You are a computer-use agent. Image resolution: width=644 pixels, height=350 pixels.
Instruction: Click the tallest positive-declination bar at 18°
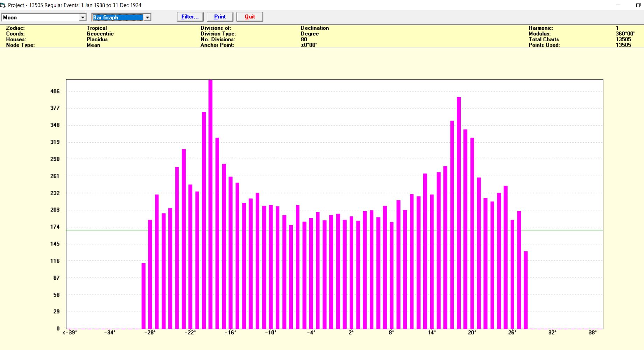tap(459, 213)
